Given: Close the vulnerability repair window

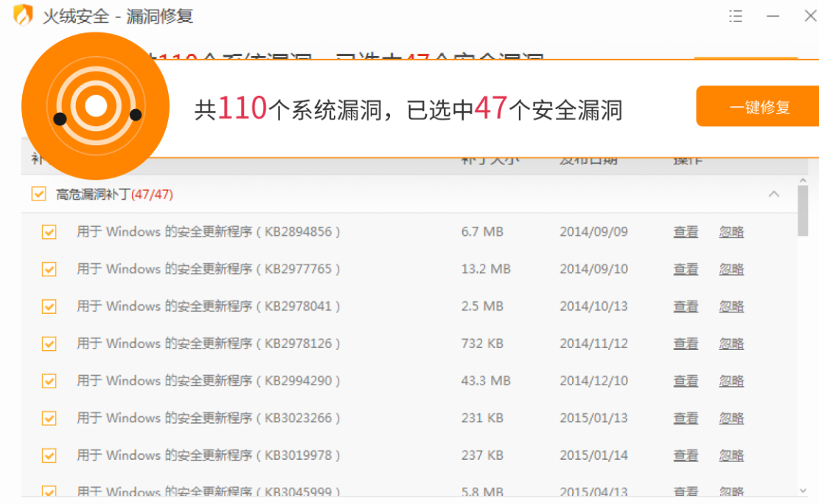Looking at the screenshot, I should tap(809, 16).
